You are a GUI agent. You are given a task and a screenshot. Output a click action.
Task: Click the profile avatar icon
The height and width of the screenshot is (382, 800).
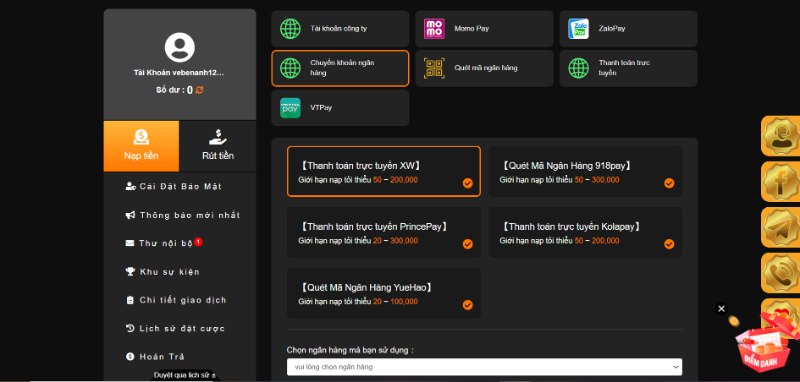pyautogui.click(x=180, y=47)
